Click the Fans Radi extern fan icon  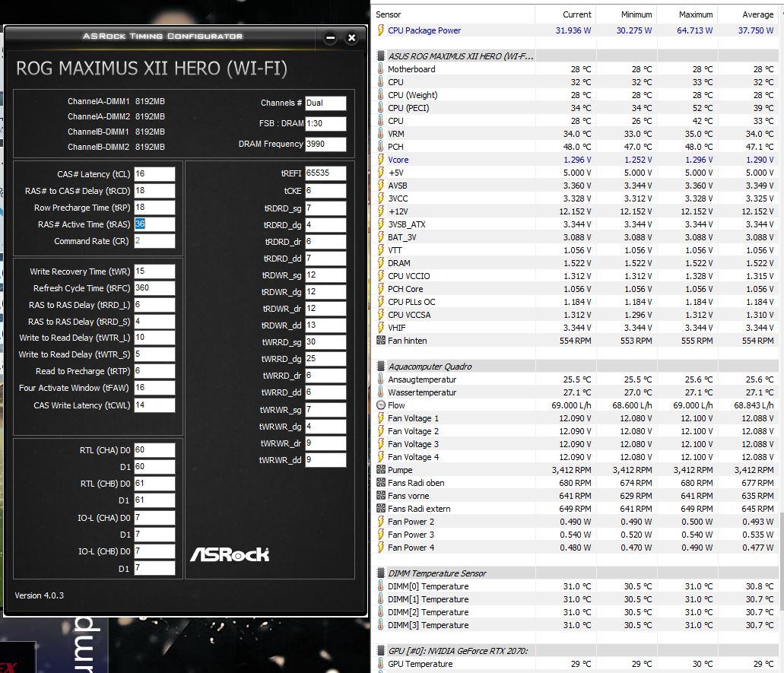(x=381, y=509)
